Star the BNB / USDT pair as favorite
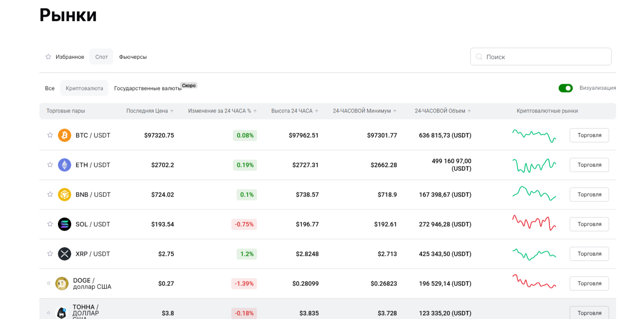Screen dimensions: 644x319 [x=50, y=194]
